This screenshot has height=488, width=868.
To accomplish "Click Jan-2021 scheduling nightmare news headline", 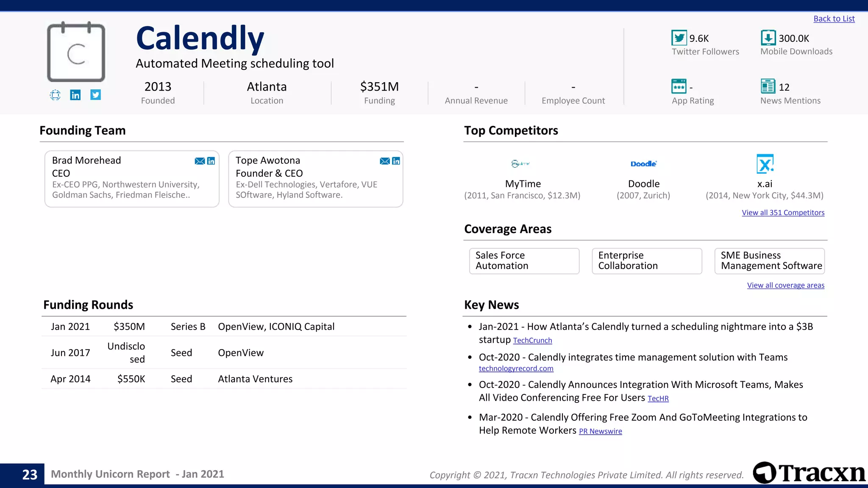I will tap(646, 333).
